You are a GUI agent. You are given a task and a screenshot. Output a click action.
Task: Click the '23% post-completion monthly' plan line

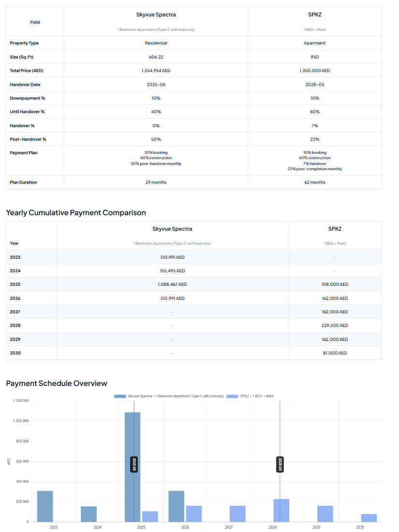coord(315,169)
